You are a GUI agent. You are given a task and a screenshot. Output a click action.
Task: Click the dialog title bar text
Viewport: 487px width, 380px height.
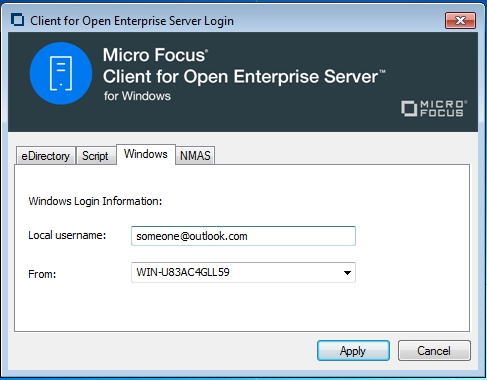point(132,21)
